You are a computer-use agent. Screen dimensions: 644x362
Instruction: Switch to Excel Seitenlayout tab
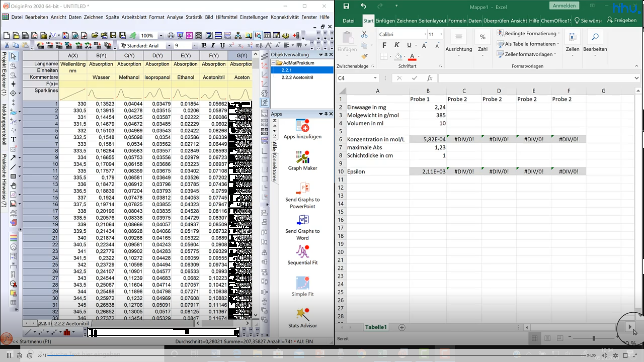(432, 21)
